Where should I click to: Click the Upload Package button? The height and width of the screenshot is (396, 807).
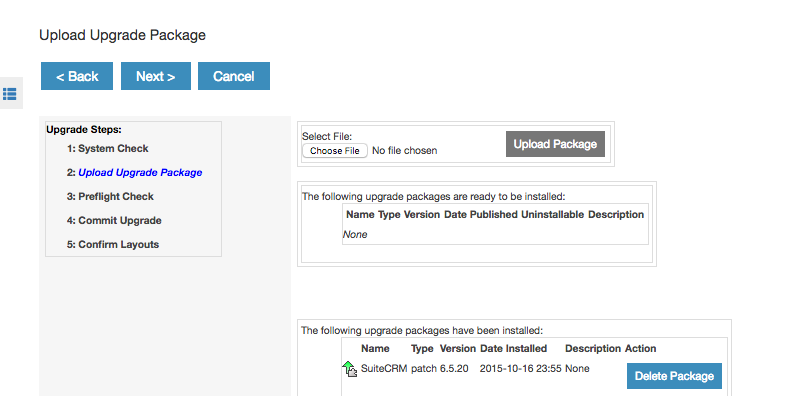click(x=555, y=144)
